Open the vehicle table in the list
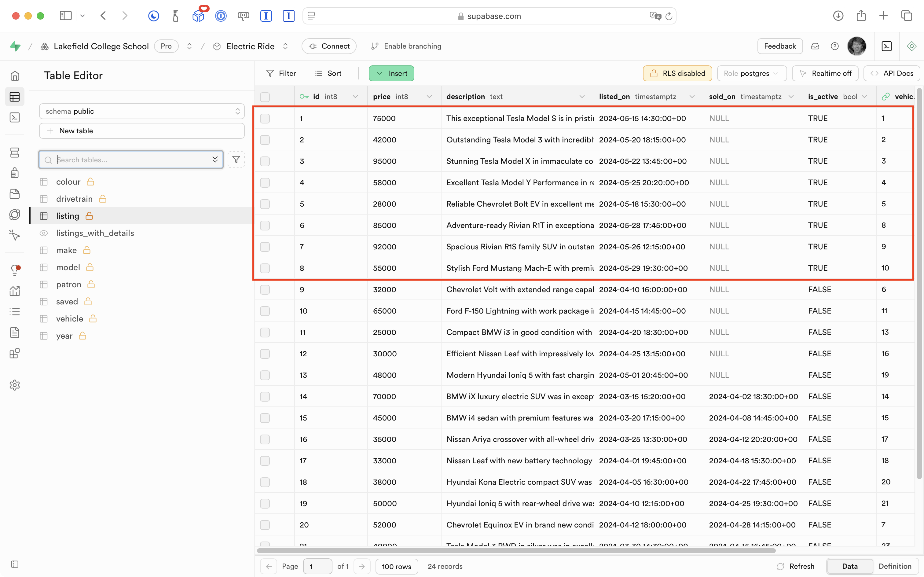This screenshot has width=924, height=577. click(69, 319)
